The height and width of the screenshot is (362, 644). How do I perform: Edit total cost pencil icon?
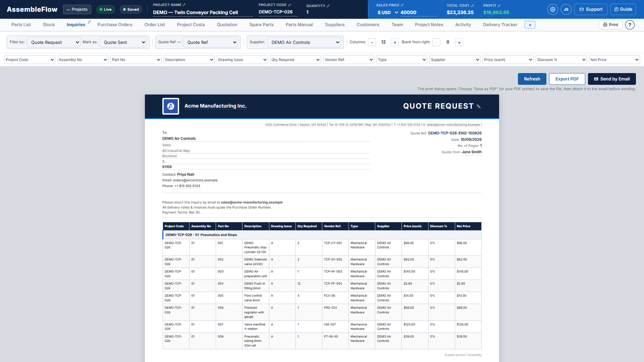pyautogui.click(x=472, y=6)
